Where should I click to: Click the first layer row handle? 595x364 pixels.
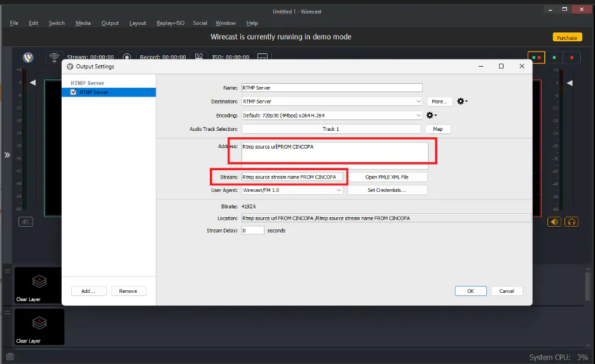click(7, 271)
